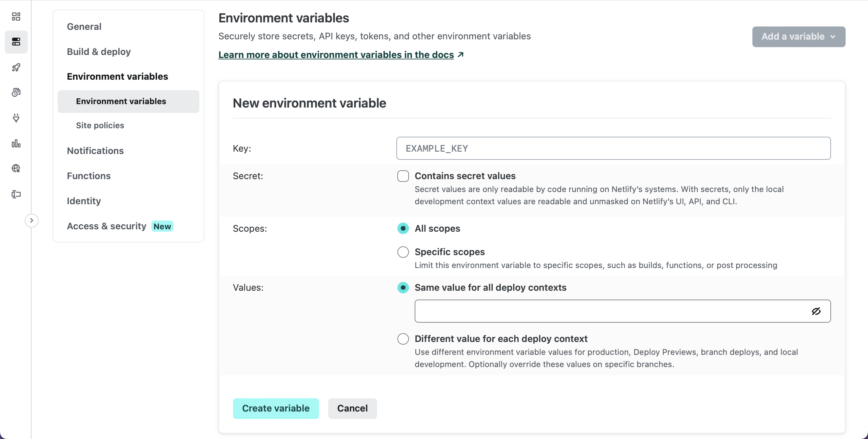
Task: Click the Create variable button
Action: [276, 408]
